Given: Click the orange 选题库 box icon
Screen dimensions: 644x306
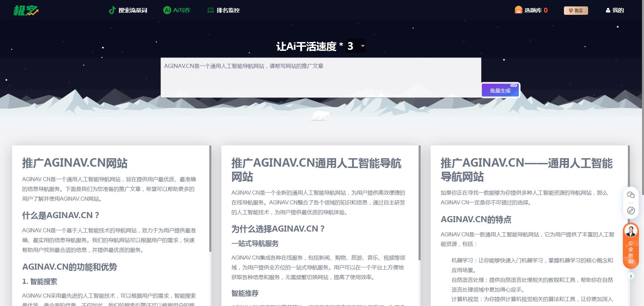Looking at the screenshot, I should (x=518, y=10).
